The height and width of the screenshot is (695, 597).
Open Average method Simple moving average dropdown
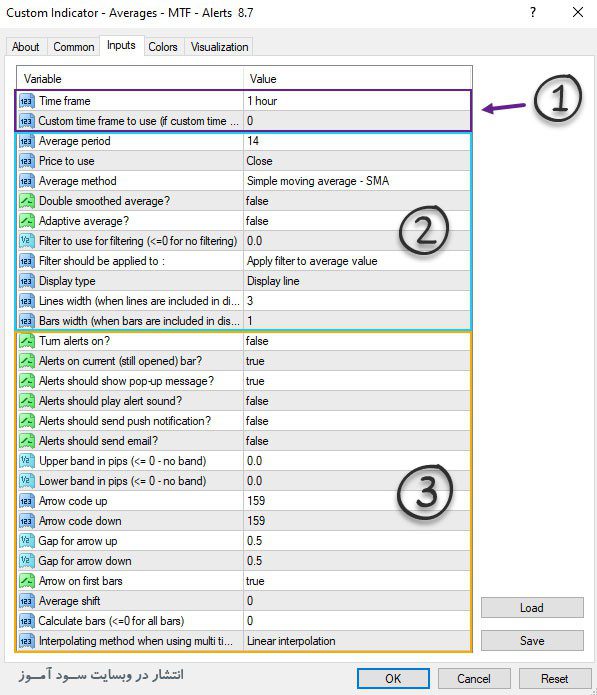pos(357,181)
